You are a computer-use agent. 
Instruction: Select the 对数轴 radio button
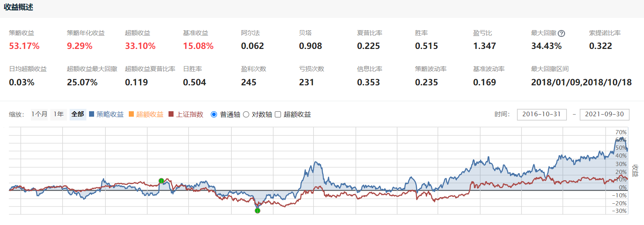[246, 114]
